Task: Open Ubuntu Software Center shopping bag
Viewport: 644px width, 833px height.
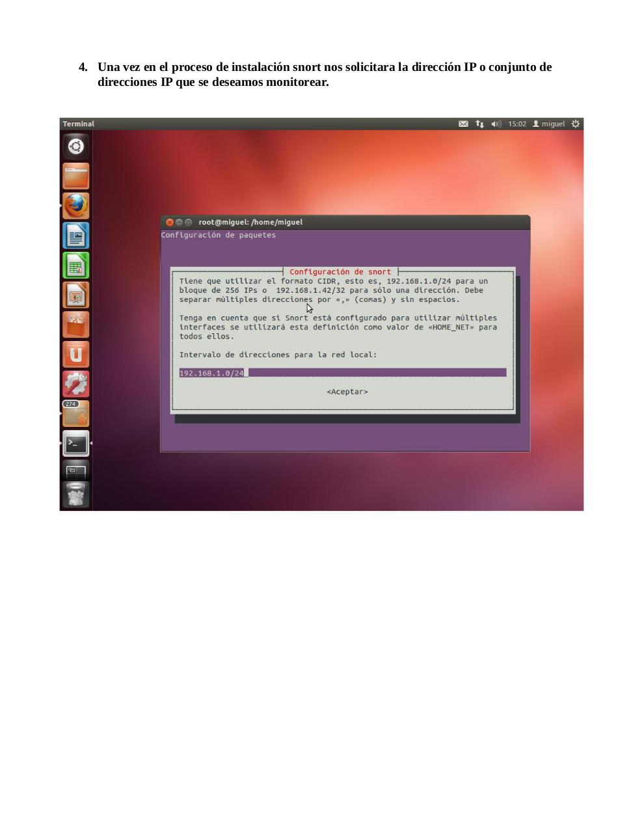Action: pos(76,325)
